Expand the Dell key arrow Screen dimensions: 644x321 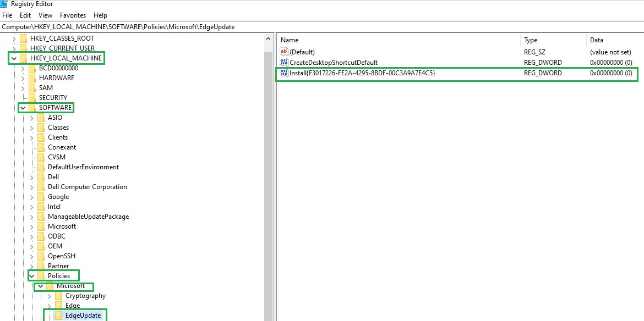32,177
